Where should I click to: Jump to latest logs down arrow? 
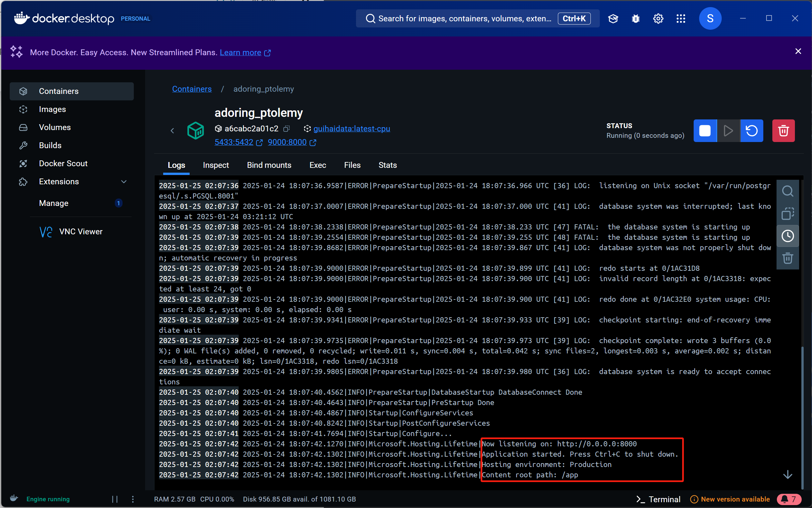(x=787, y=474)
